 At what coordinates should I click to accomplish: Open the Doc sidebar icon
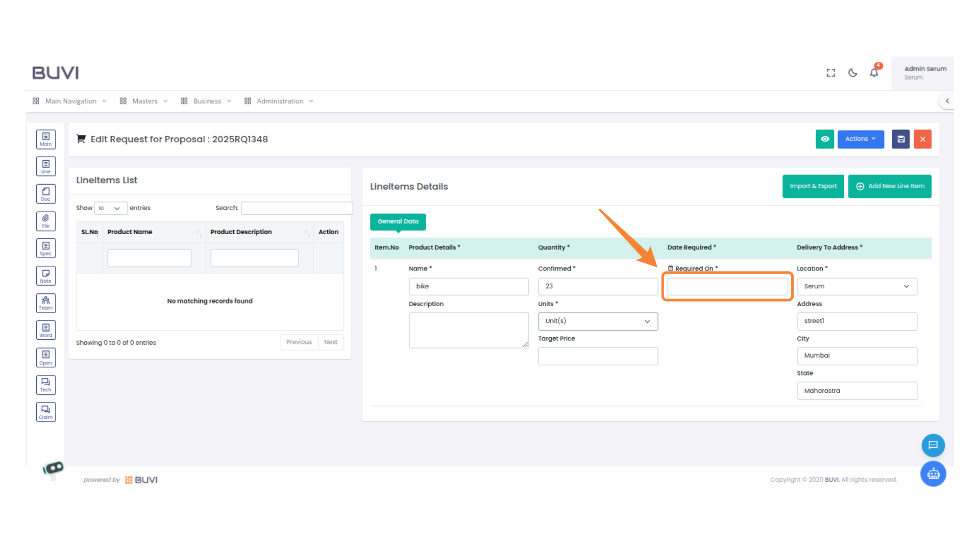click(x=46, y=194)
